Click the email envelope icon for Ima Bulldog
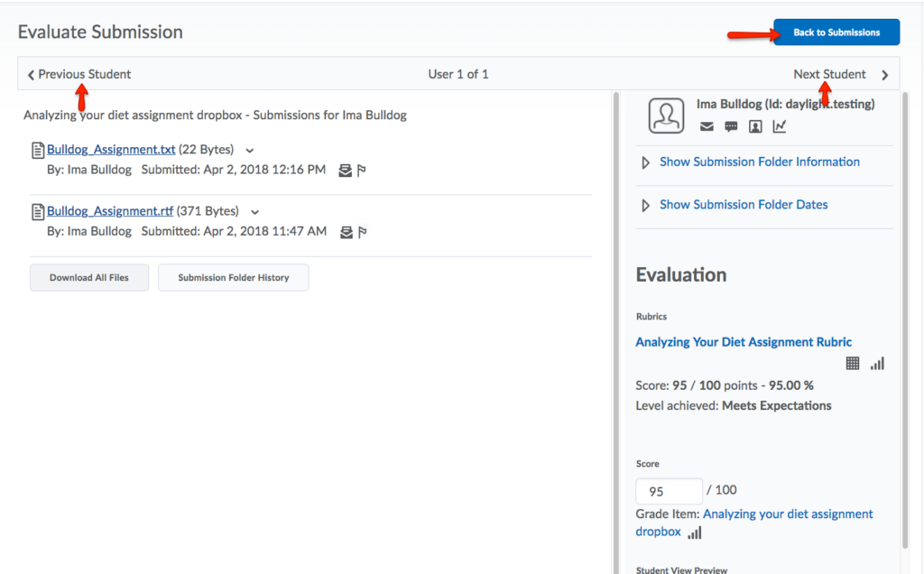Image resolution: width=924 pixels, height=574 pixels. (x=707, y=126)
